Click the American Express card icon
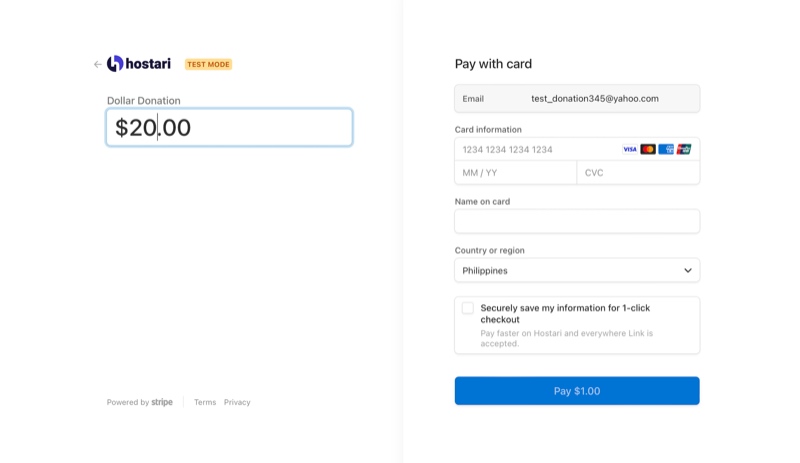Image resolution: width=800 pixels, height=463 pixels. coord(666,149)
